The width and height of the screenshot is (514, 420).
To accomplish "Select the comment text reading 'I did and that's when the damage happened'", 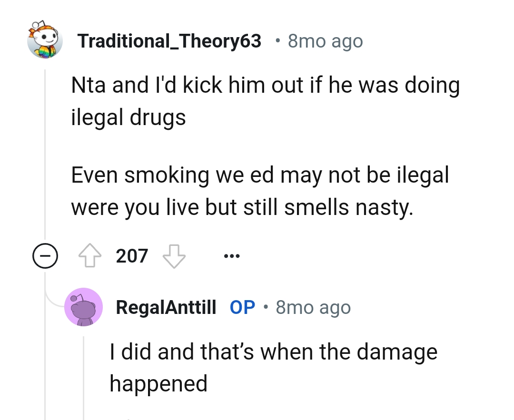I will click(274, 367).
